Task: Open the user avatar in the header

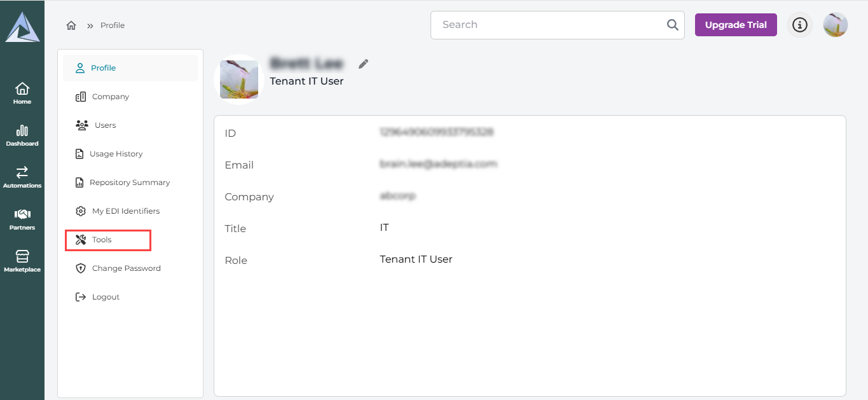Action: coord(836,25)
